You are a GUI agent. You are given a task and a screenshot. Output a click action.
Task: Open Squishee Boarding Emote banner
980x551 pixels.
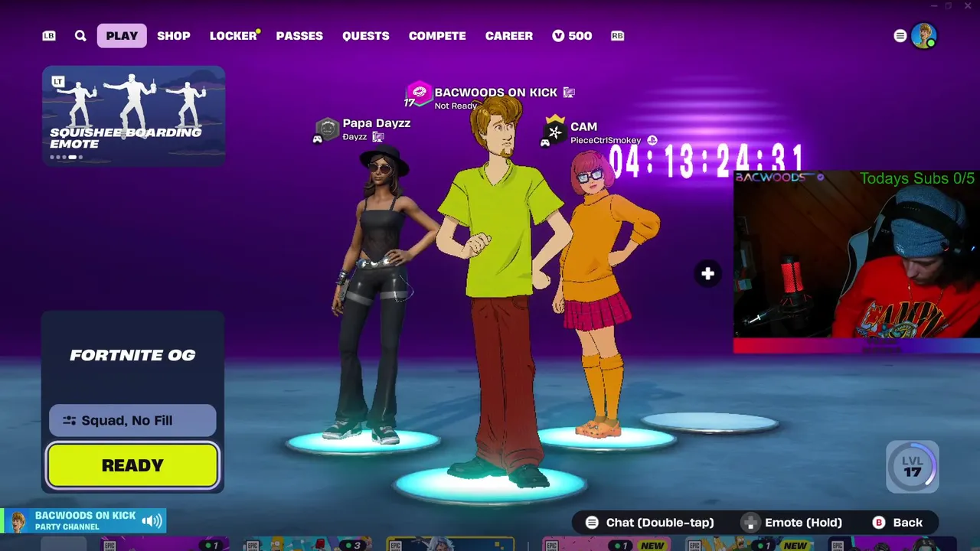pyautogui.click(x=133, y=116)
